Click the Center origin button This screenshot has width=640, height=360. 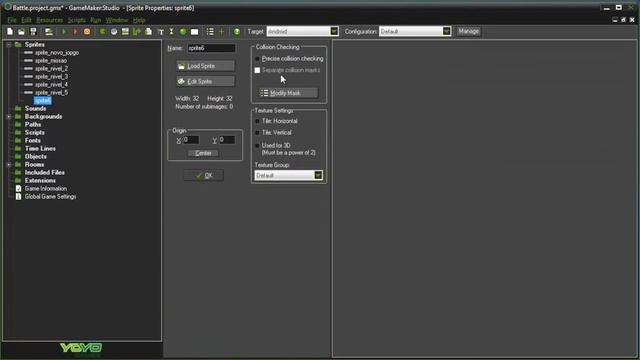203,153
